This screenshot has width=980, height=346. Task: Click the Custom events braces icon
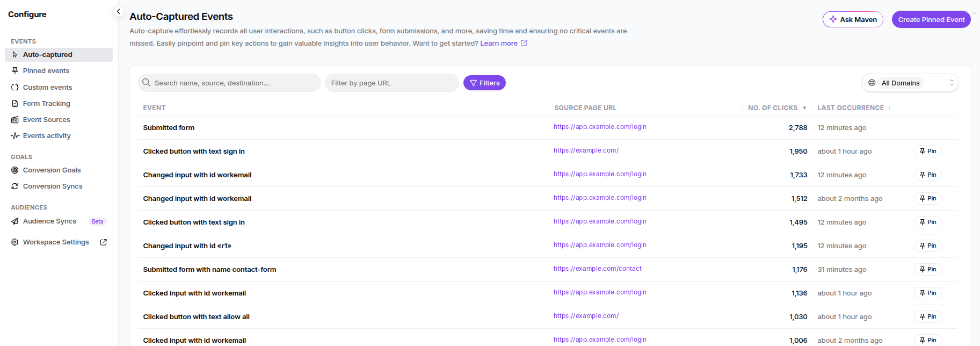15,88
